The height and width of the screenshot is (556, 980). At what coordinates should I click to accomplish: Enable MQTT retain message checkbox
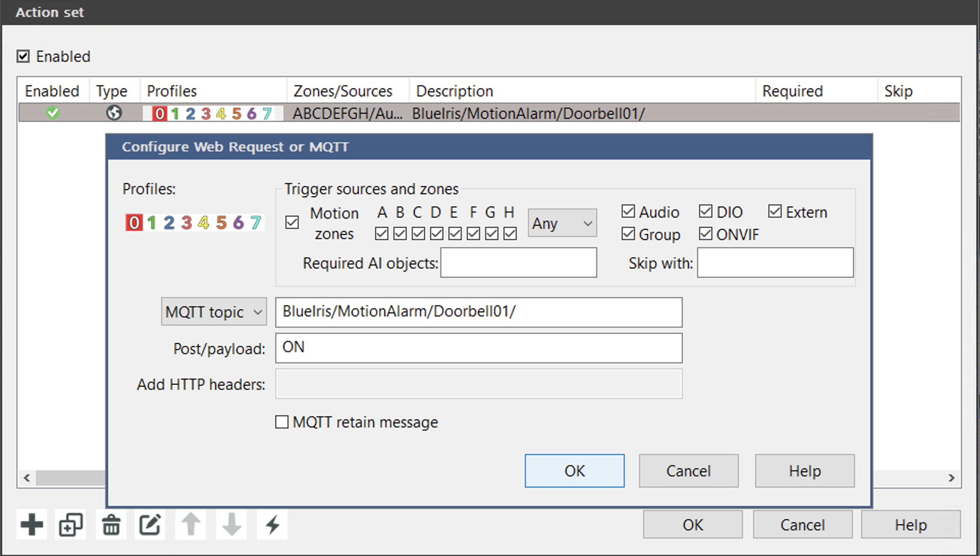tap(282, 422)
